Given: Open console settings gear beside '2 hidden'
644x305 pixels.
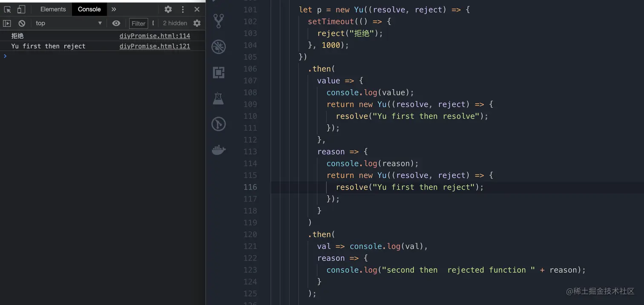Looking at the screenshot, I should pyautogui.click(x=197, y=23).
